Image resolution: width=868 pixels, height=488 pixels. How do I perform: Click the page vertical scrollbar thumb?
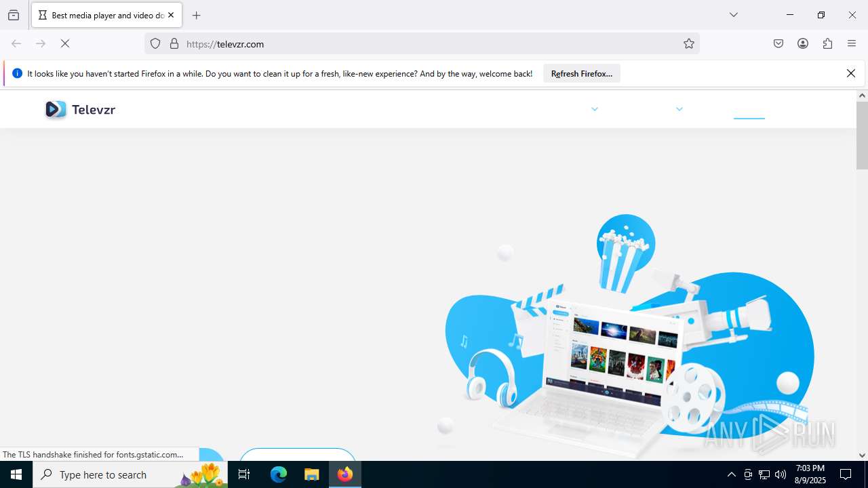[x=862, y=136]
